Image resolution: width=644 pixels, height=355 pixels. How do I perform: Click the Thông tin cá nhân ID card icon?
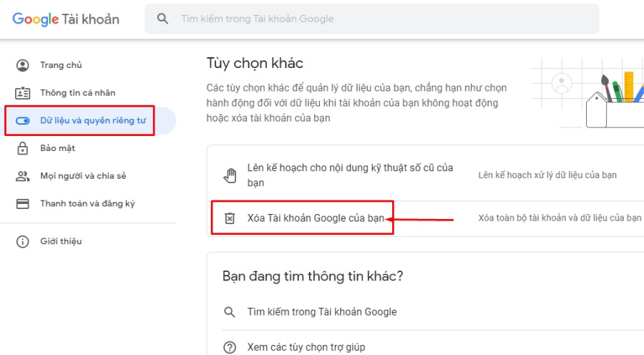click(23, 93)
